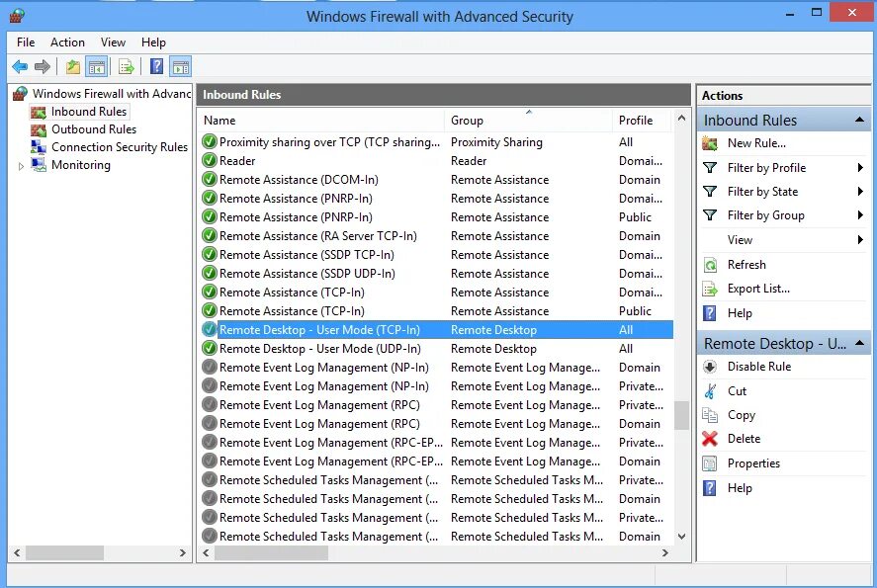The height and width of the screenshot is (588, 877).
Task: Open the File menu
Action: (x=26, y=42)
